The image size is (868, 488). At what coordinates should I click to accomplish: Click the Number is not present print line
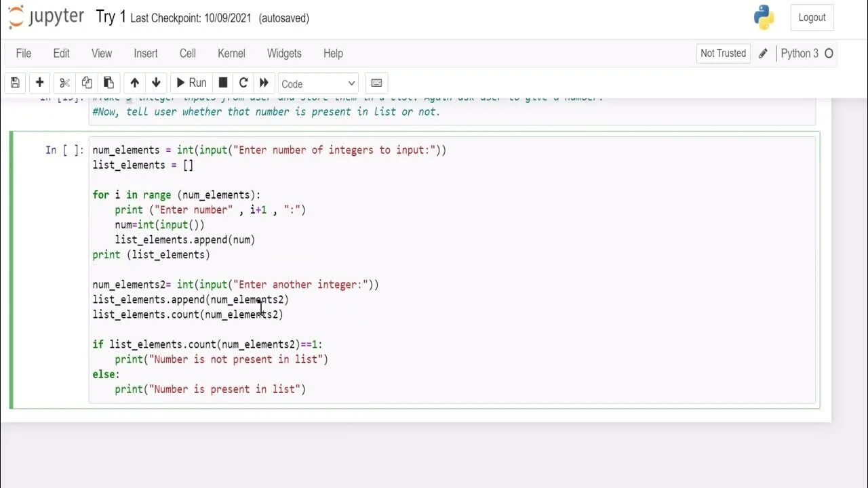[221, 359]
